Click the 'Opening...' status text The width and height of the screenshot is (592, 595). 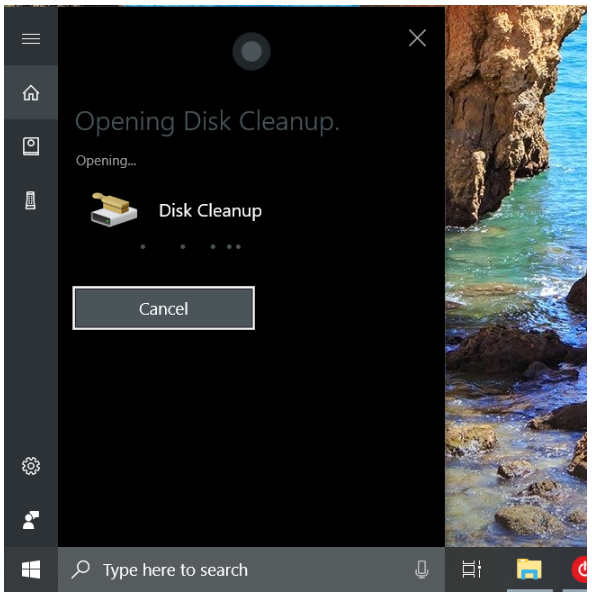106,161
